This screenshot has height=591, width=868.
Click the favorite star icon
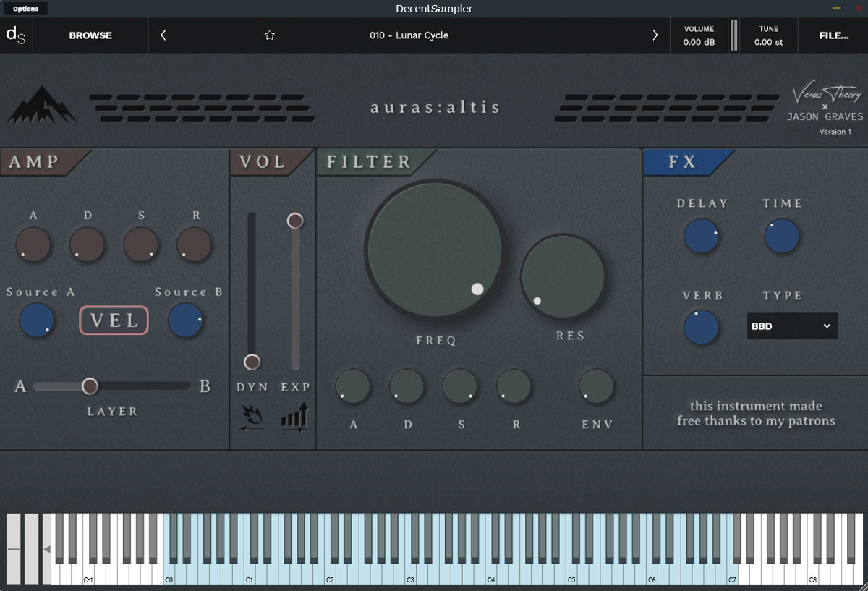pos(270,35)
